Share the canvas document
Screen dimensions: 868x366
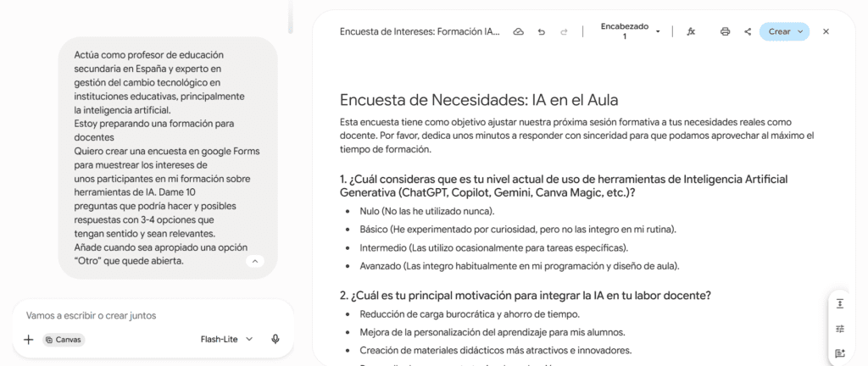click(748, 32)
